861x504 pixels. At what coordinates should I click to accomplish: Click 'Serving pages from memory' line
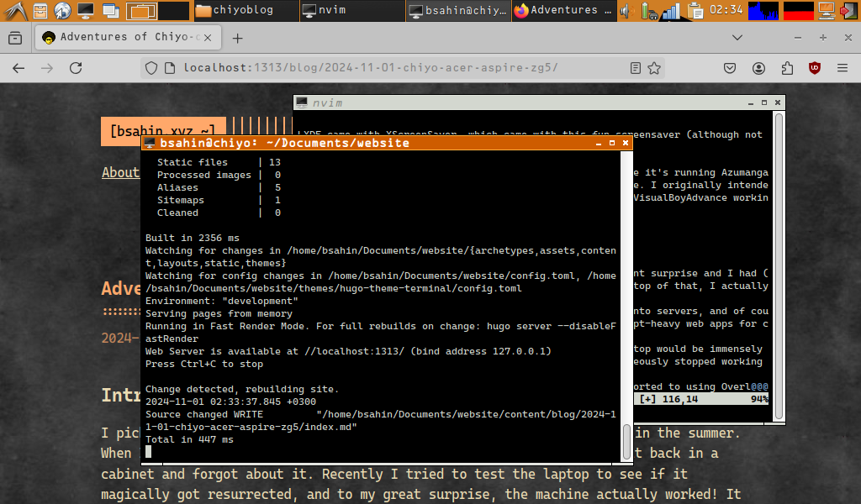click(219, 313)
